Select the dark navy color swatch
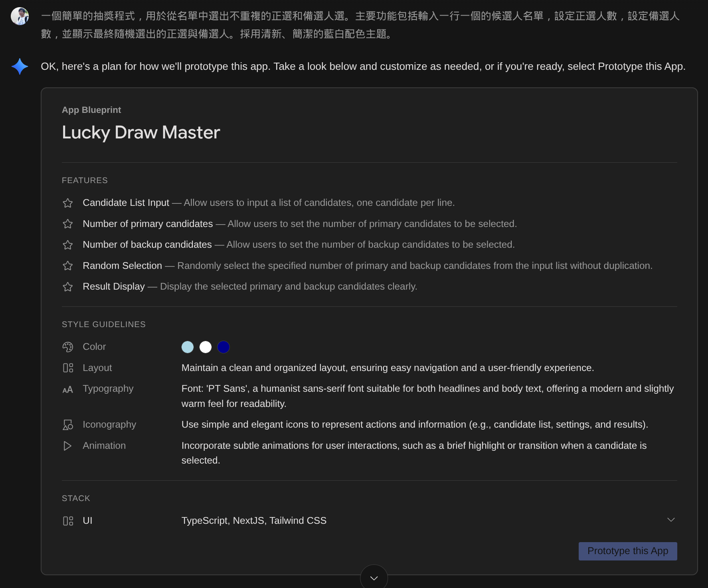Screen dimensions: 708x588 tap(223, 347)
